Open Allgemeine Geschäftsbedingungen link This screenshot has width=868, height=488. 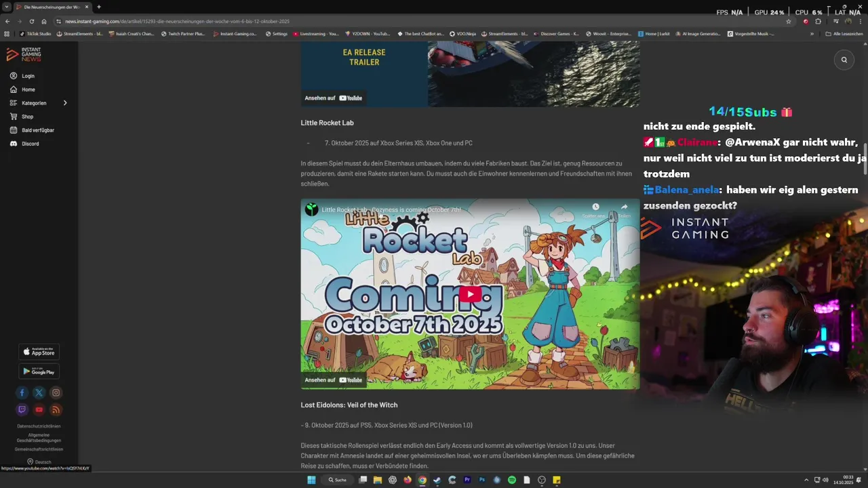[x=39, y=438]
